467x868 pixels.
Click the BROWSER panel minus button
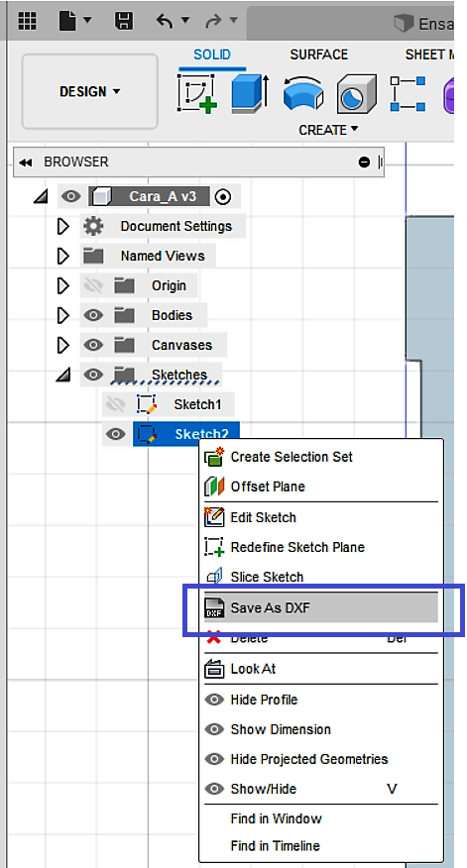click(364, 163)
